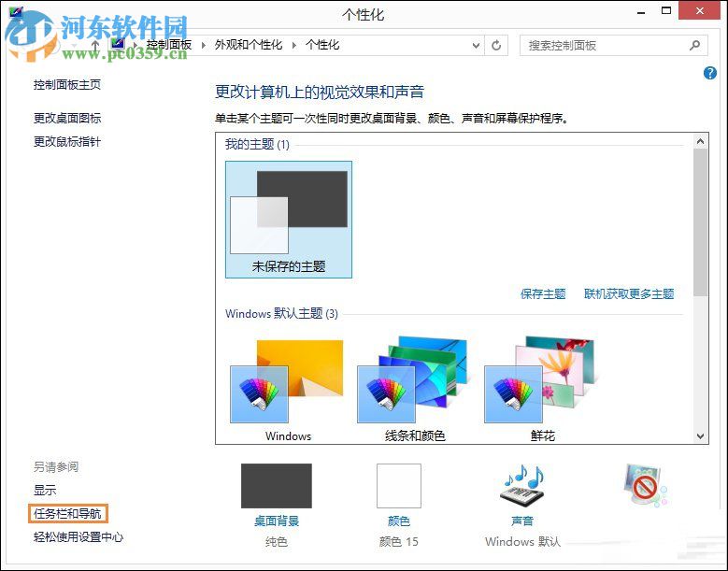This screenshot has width=728, height=571.
Task: Click 联机获取更多主题 link
Action: point(629,293)
